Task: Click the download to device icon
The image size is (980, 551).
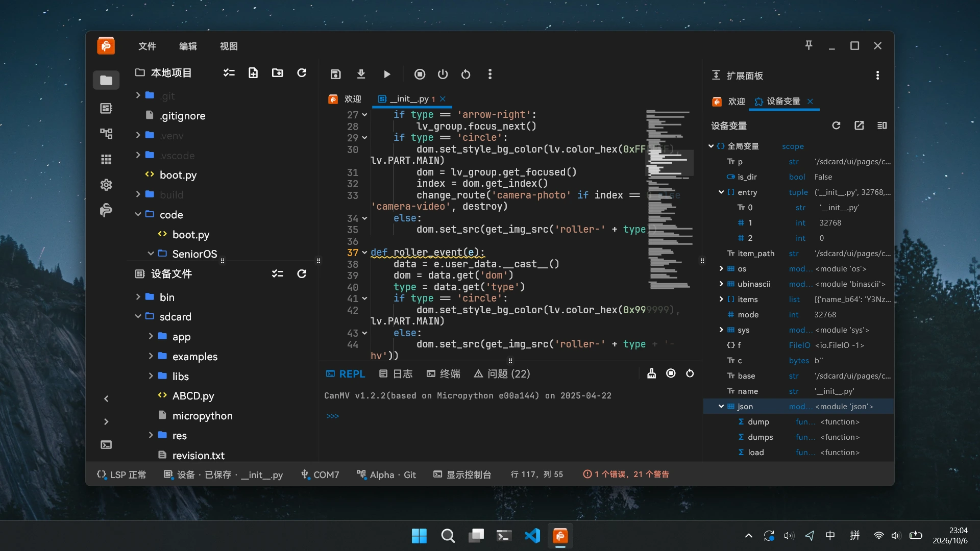Action: (x=361, y=74)
